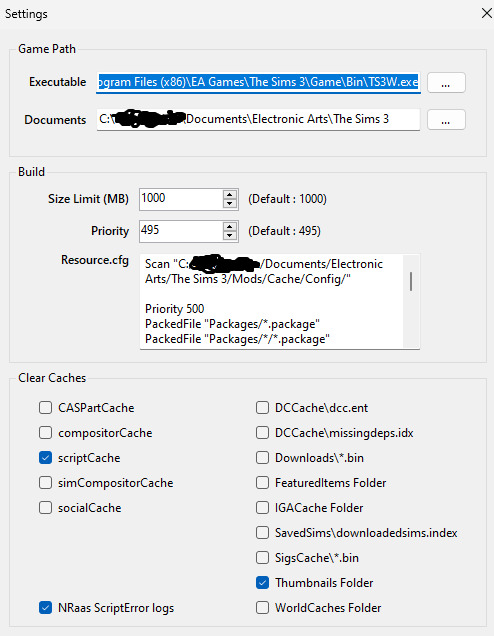
Task: Enable the compositorCache checkbox
Action: tap(45, 433)
